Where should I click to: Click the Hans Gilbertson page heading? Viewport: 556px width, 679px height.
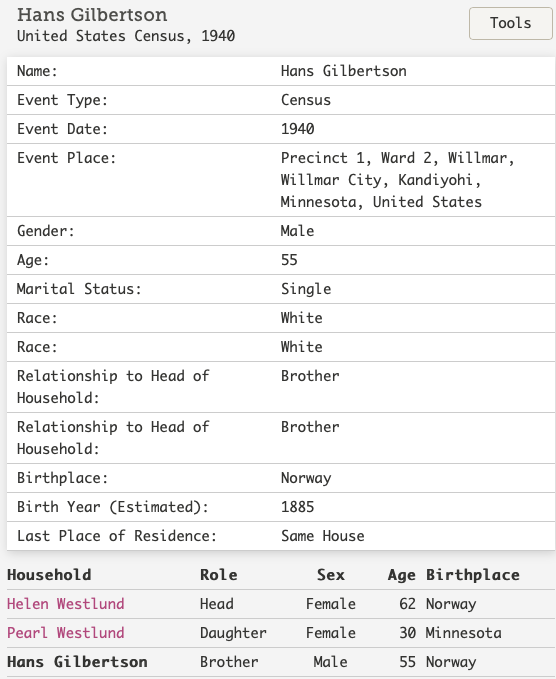92,15
